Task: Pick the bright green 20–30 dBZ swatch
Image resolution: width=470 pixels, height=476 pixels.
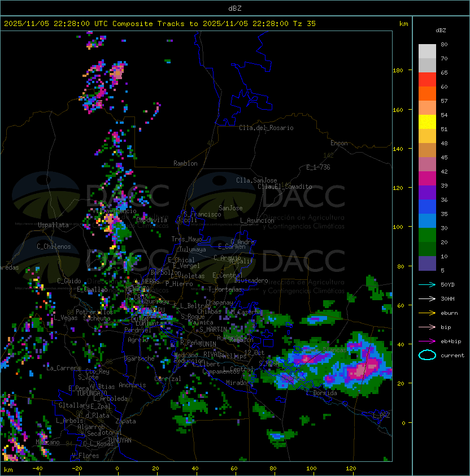Action: click(x=427, y=235)
